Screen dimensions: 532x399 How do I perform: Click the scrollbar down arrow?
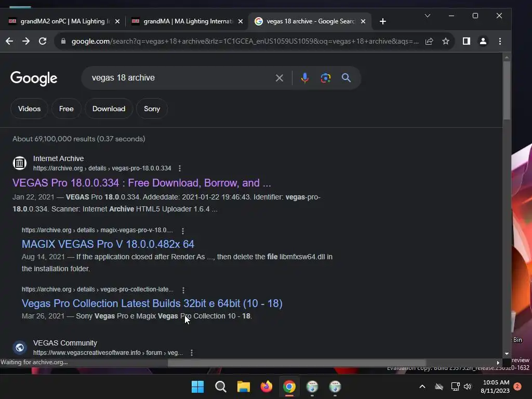(x=507, y=353)
